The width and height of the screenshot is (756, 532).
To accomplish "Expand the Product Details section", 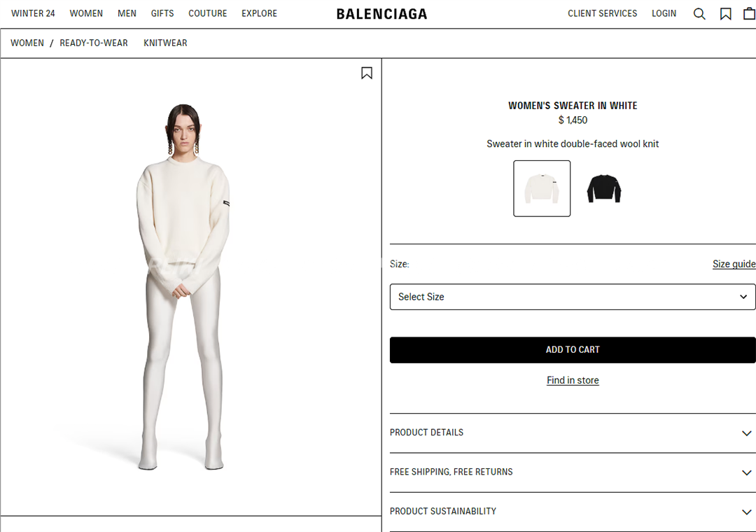I will coord(573,433).
